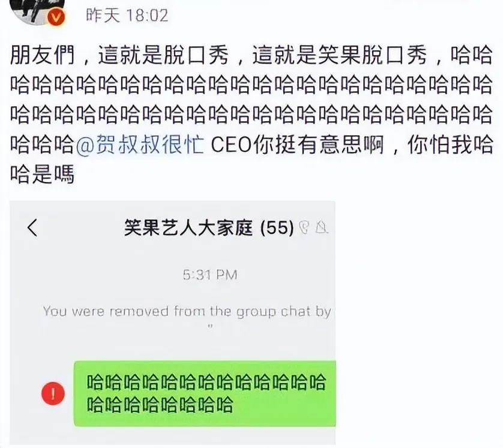The width and height of the screenshot is (503, 448).
Task: Tap the 5:31 PM chat timestamp
Action: pyautogui.click(x=210, y=274)
